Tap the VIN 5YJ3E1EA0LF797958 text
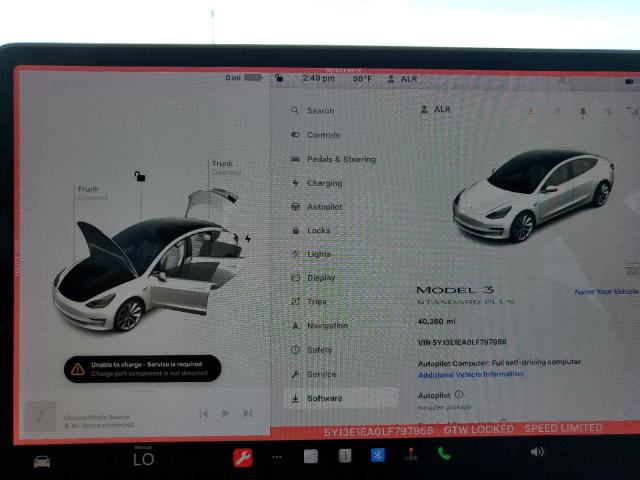This screenshot has width=640, height=480. tap(462, 342)
